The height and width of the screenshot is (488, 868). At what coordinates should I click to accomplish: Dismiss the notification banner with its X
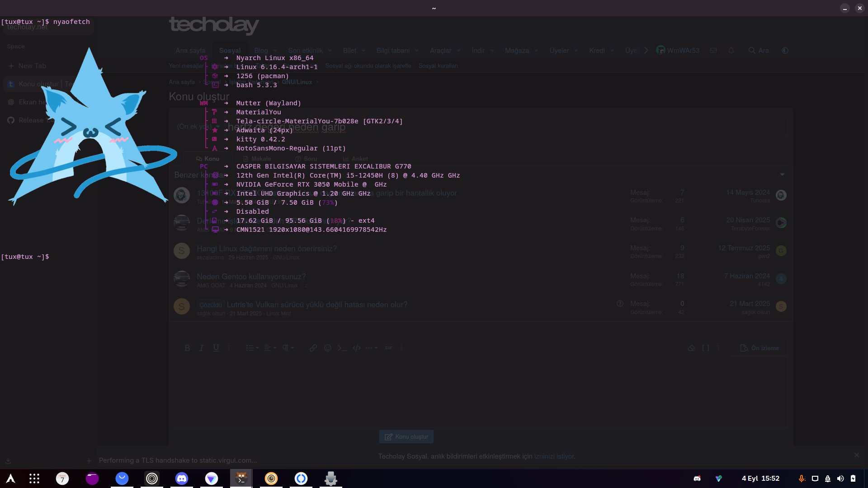coord(856,455)
